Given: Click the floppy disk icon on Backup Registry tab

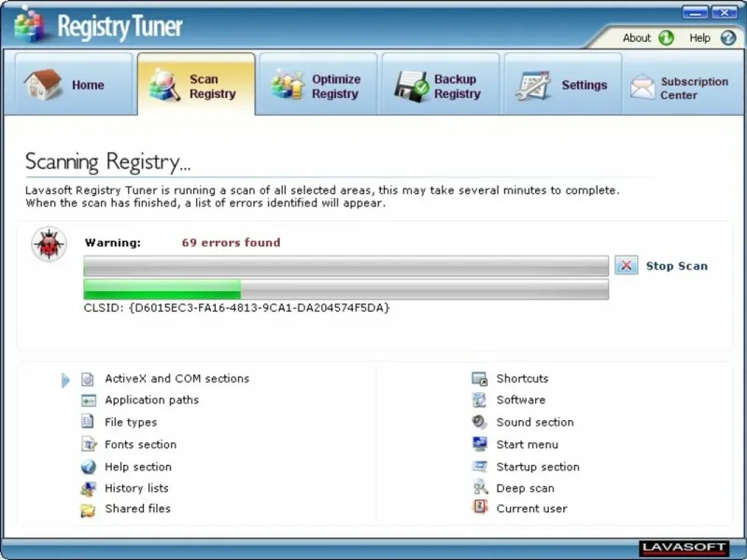Looking at the screenshot, I should [x=411, y=86].
